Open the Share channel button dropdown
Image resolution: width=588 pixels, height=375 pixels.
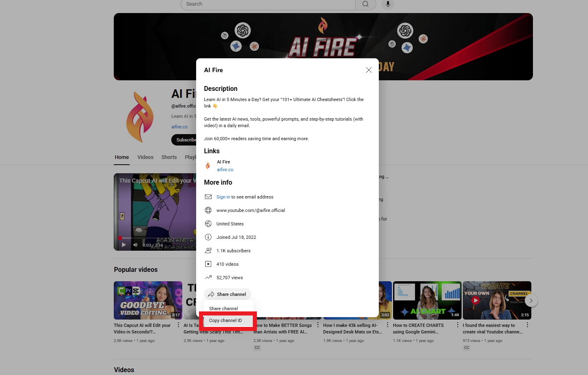228,294
